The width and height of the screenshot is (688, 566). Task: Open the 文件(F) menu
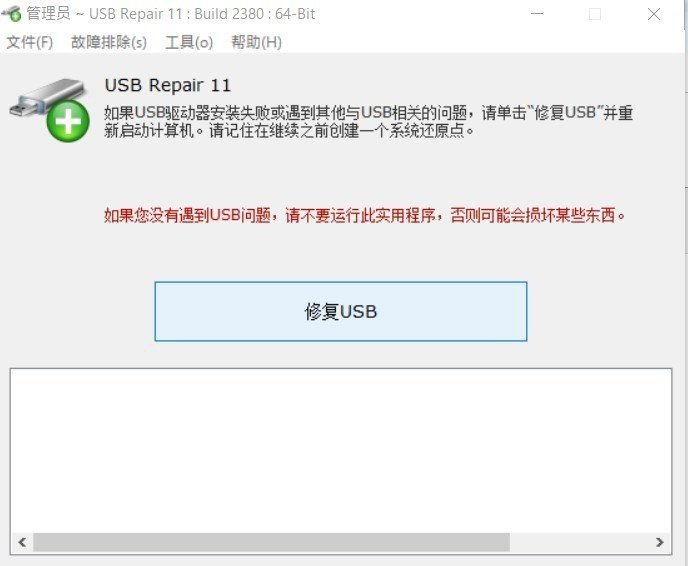[x=29, y=43]
